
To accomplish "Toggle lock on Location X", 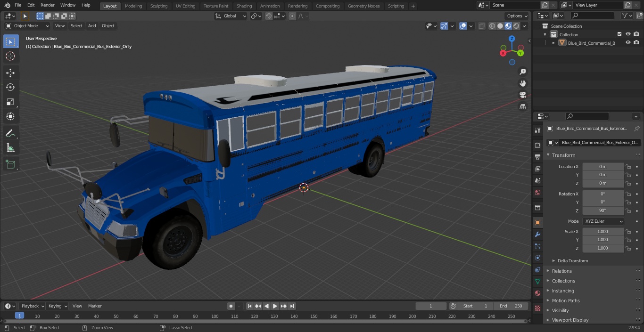I will 628,167.
